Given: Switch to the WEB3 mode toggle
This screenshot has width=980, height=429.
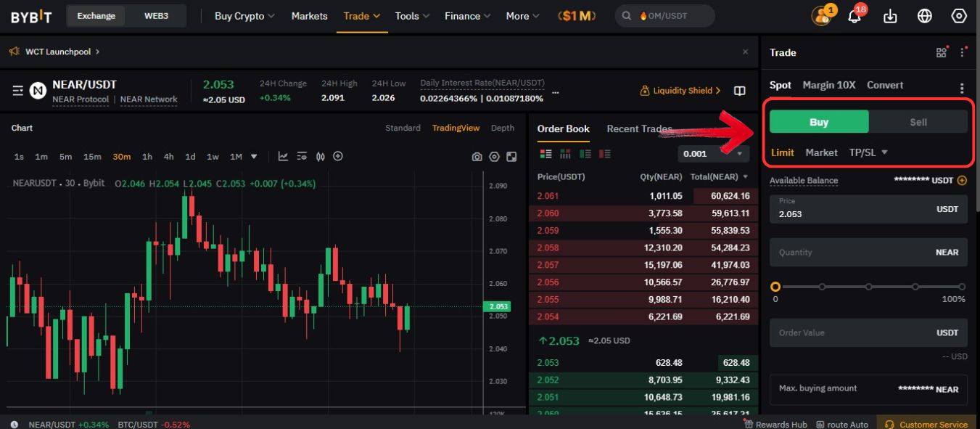Looking at the screenshot, I should pos(156,16).
